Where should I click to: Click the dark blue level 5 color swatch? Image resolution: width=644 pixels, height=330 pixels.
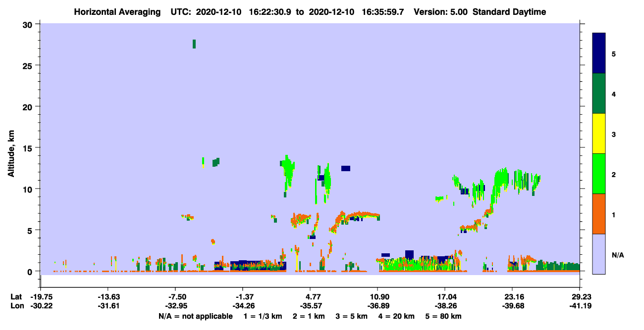(x=599, y=53)
